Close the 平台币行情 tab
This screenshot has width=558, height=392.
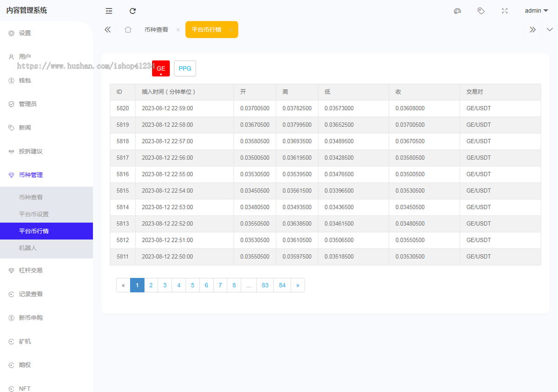[x=231, y=29]
